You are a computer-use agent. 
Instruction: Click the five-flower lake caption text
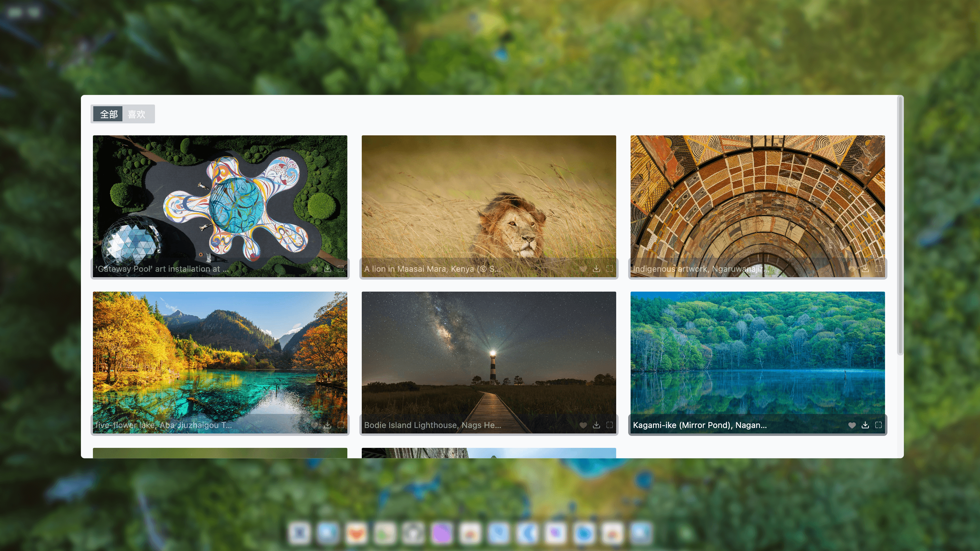click(x=163, y=425)
